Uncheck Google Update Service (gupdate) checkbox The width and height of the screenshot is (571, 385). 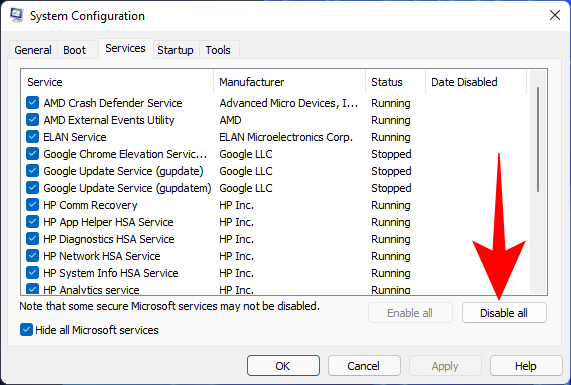[32, 171]
